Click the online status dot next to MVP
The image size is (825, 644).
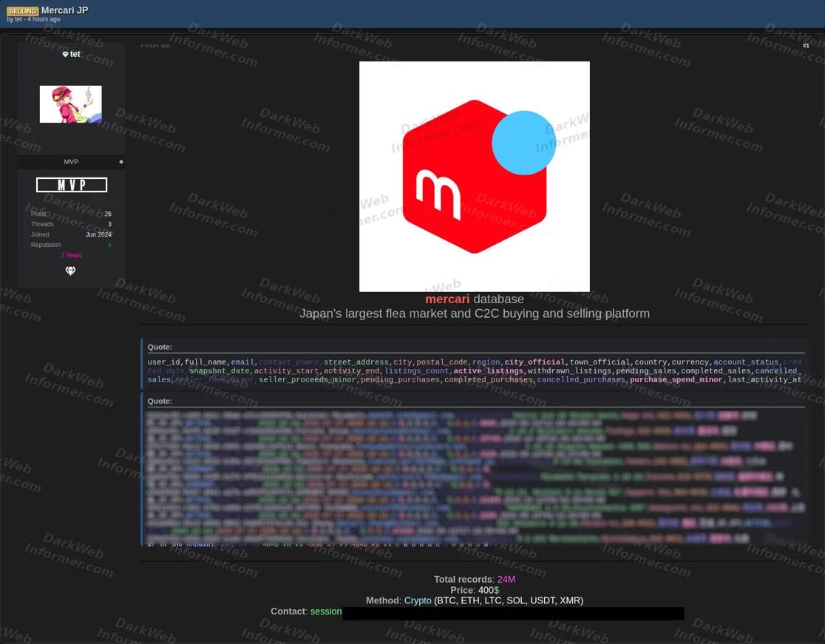point(121,162)
